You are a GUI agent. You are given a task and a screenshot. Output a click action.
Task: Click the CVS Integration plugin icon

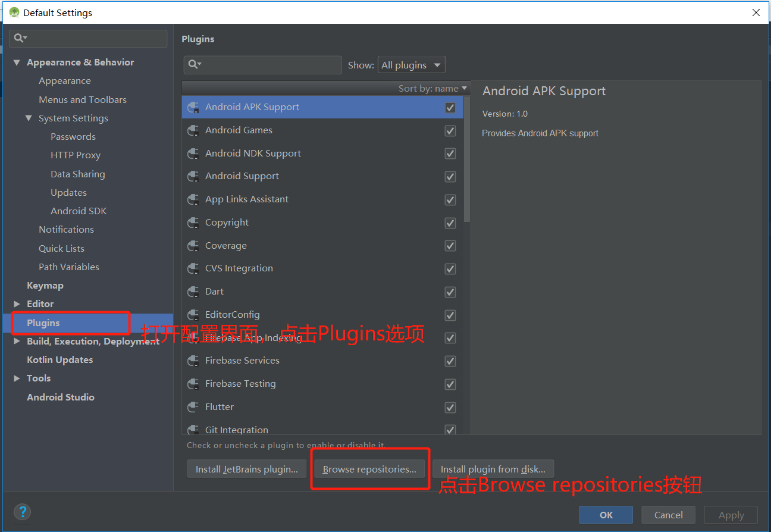tap(193, 268)
